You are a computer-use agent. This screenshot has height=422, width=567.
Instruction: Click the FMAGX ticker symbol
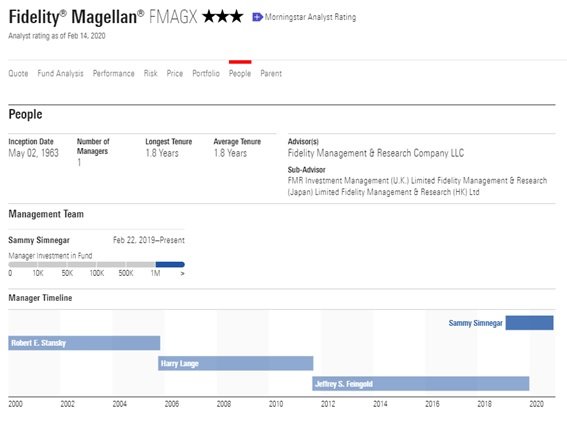[x=173, y=17]
